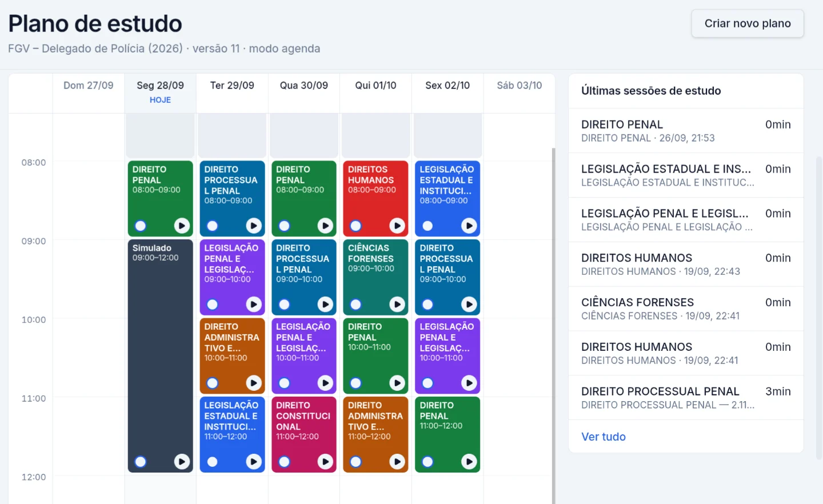The width and height of the screenshot is (823, 504).
Task: Click the Criar novo plano button
Action: point(748,23)
